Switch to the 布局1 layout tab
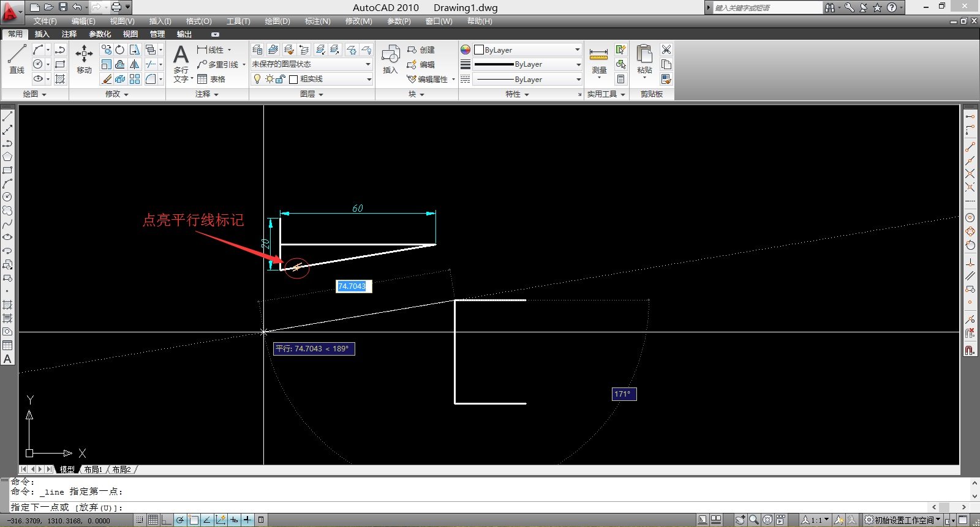The image size is (980, 527). [x=93, y=469]
